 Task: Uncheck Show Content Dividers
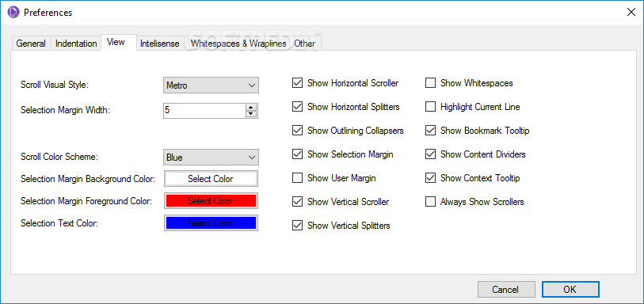(430, 154)
